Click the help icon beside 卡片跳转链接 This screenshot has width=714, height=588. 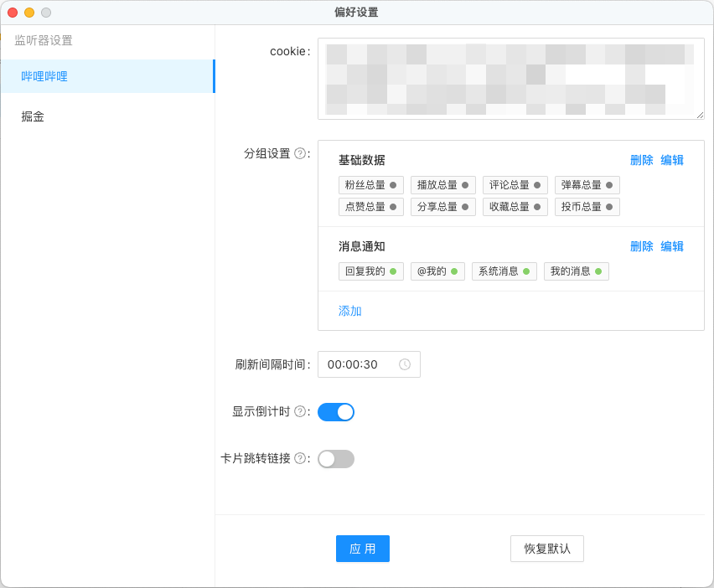300,458
